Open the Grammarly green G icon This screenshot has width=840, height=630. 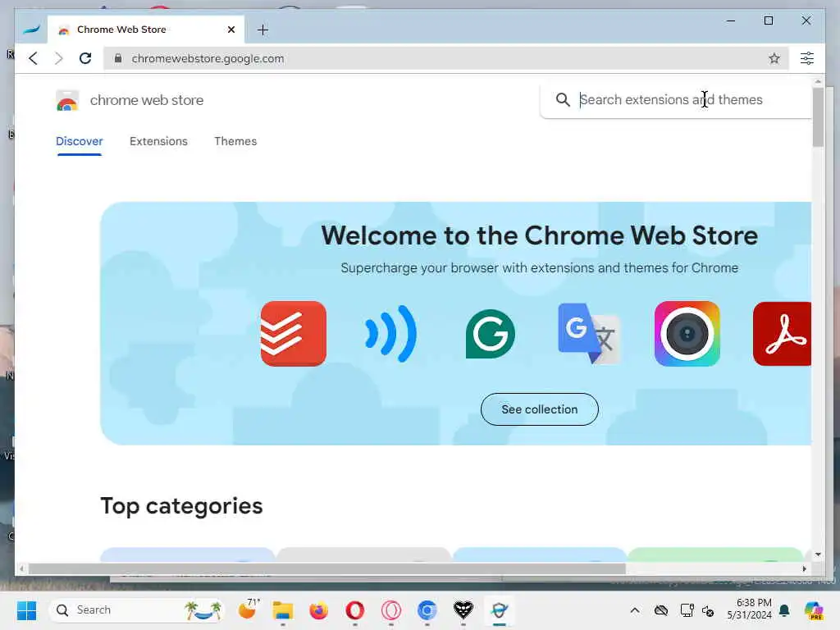[x=491, y=334]
